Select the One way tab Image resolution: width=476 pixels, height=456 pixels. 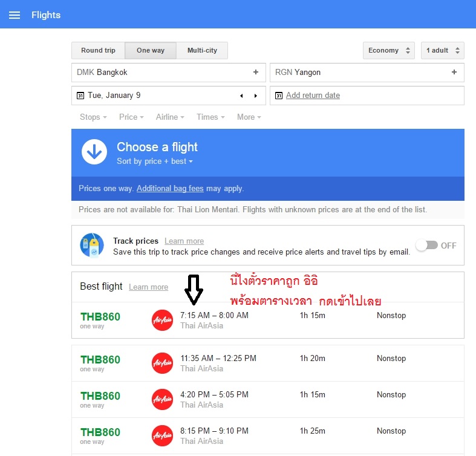pyautogui.click(x=151, y=50)
